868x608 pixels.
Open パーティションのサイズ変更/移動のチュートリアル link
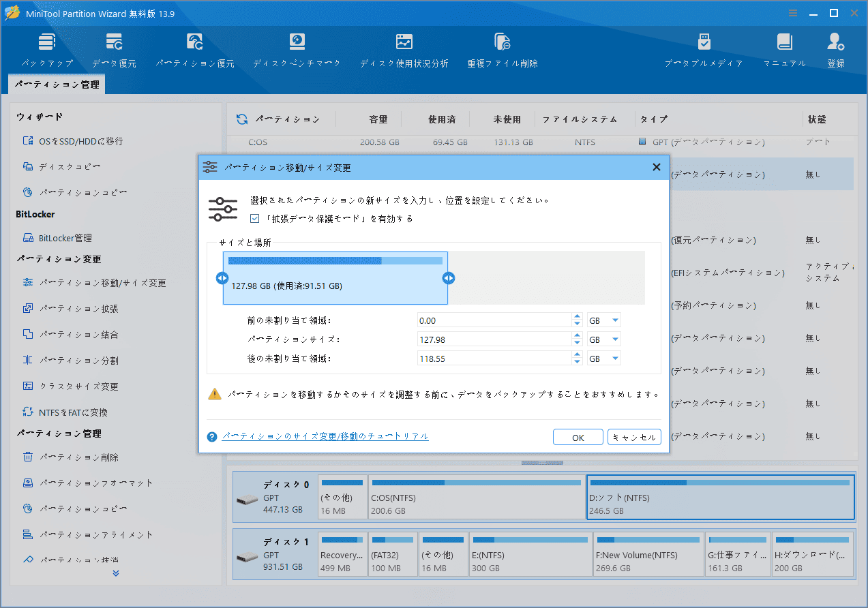click(x=325, y=436)
